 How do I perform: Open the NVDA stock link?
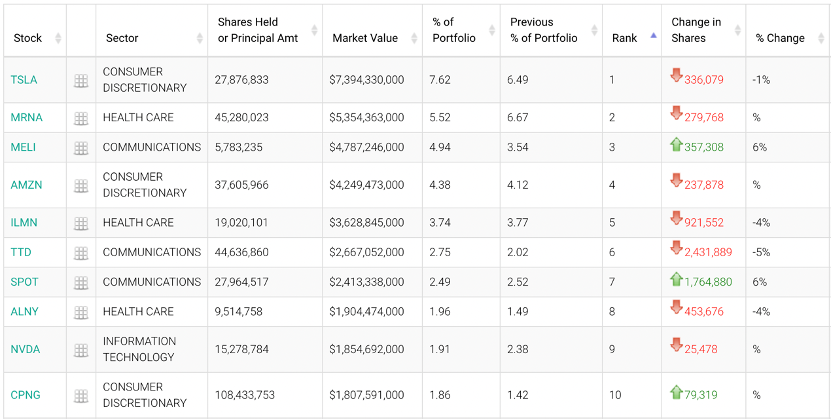[x=25, y=350]
